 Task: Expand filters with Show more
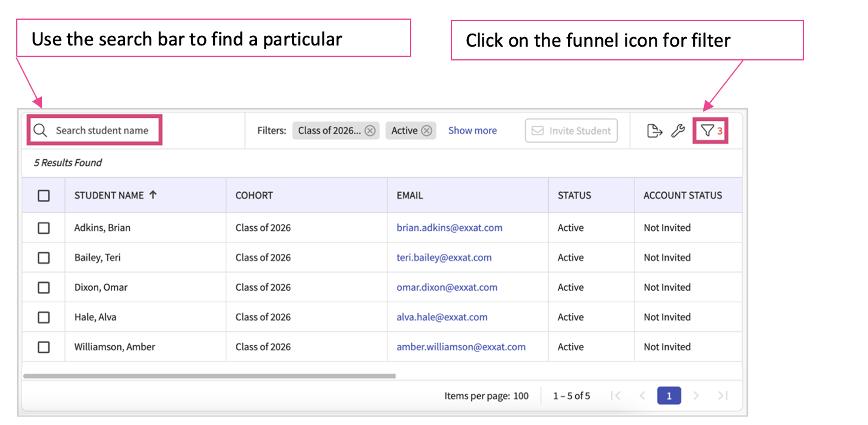coord(472,130)
